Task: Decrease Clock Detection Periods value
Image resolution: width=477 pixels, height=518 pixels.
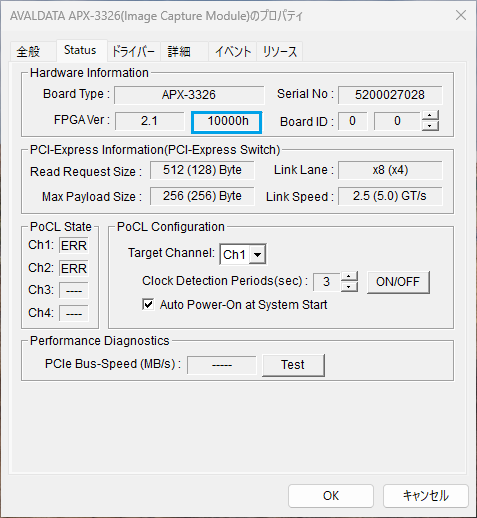Action: 349,287
